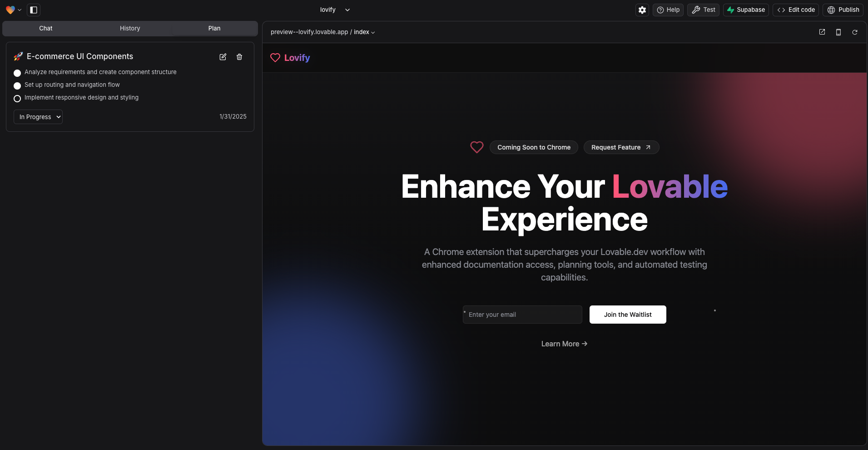Open the Plan tab

click(x=214, y=28)
